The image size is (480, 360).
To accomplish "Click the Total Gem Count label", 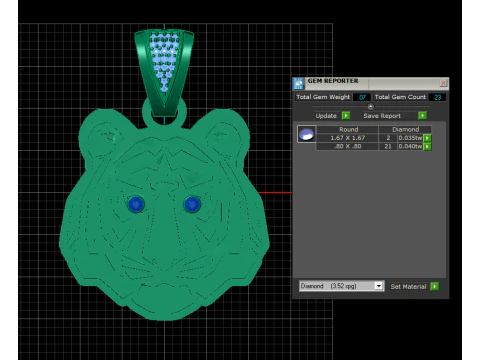I will point(400,97).
